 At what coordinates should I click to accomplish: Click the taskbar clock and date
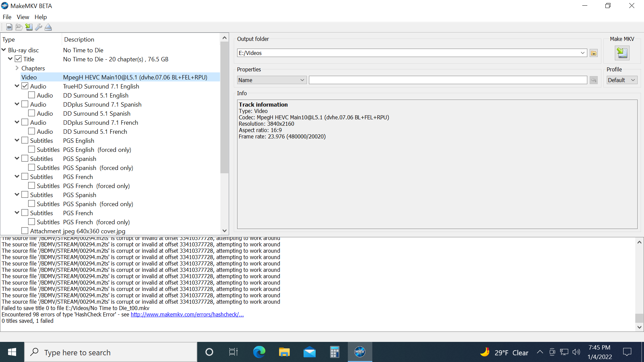pos(599,352)
